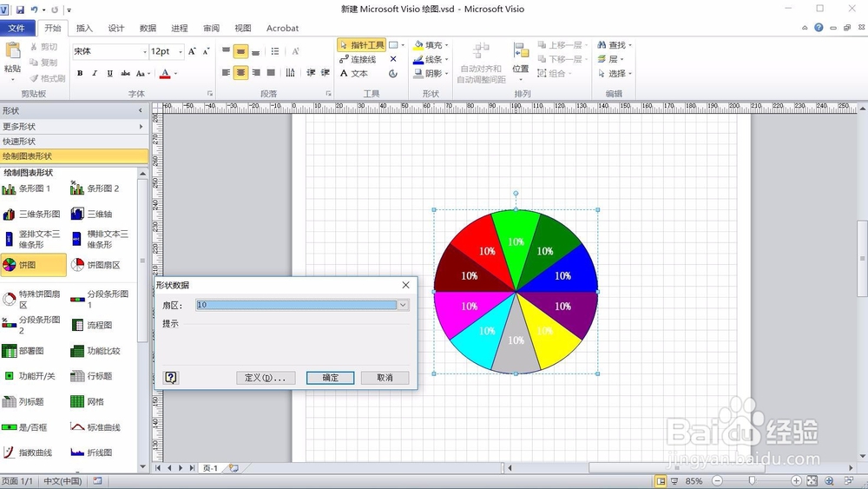Toggle Strikethrough formatting
The width and height of the screenshot is (868, 489).
(x=126, y=73)
